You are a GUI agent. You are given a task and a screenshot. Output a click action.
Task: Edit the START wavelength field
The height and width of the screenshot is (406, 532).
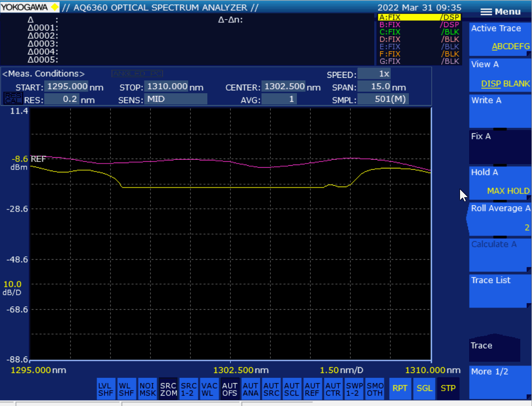(x=67, y=86)
